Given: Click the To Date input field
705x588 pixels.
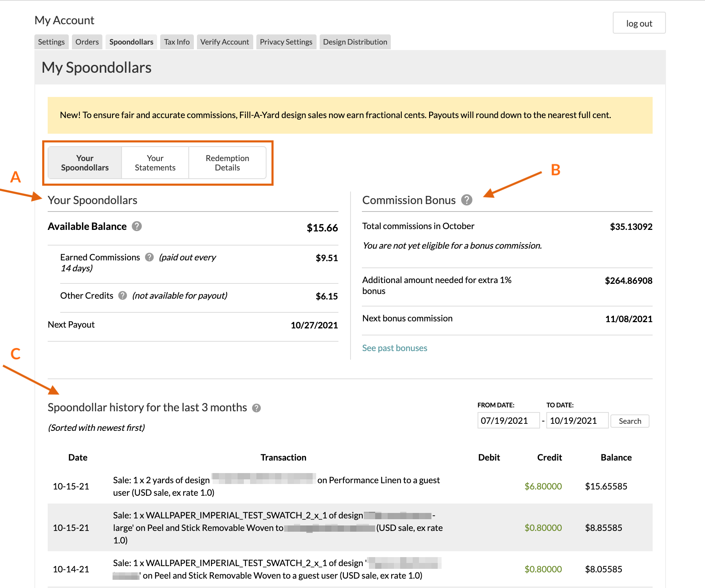Looking at the screenshot, I should [x=577, y=421].
